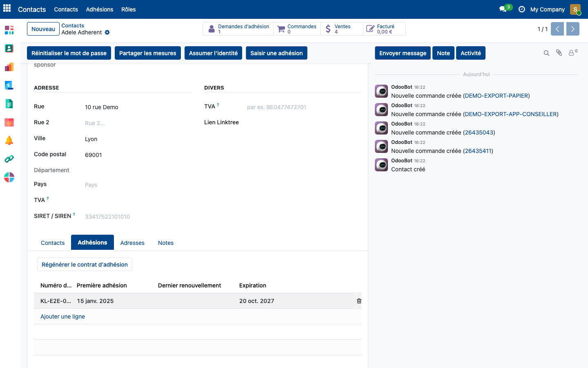Open the Contacts app icon in sidebar
The height and width of the screenshot is (368, 588).
9,48
